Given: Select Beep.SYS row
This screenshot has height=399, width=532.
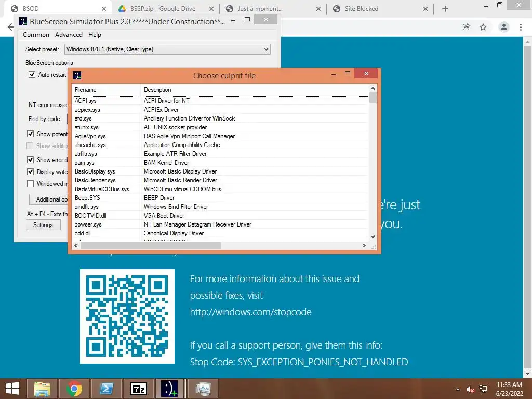Looking at the screenshot, I should [x=220, y=198].
